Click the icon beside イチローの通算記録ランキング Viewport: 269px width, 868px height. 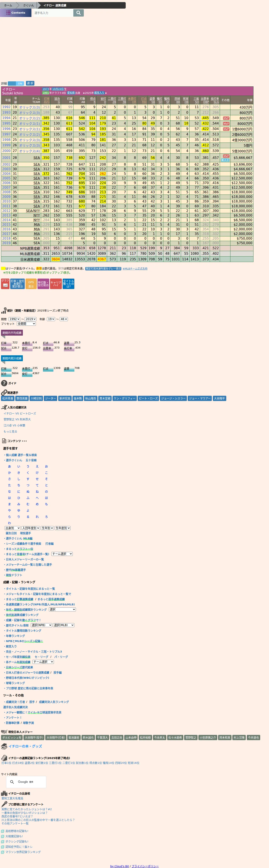coord(4,758)
